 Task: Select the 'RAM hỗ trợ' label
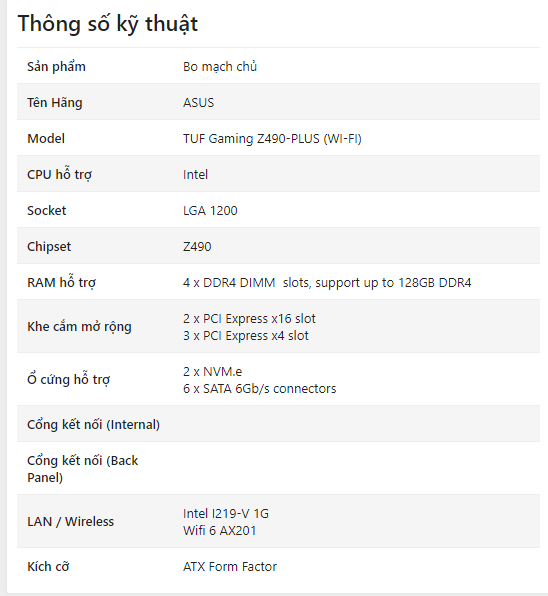point(61,282)
